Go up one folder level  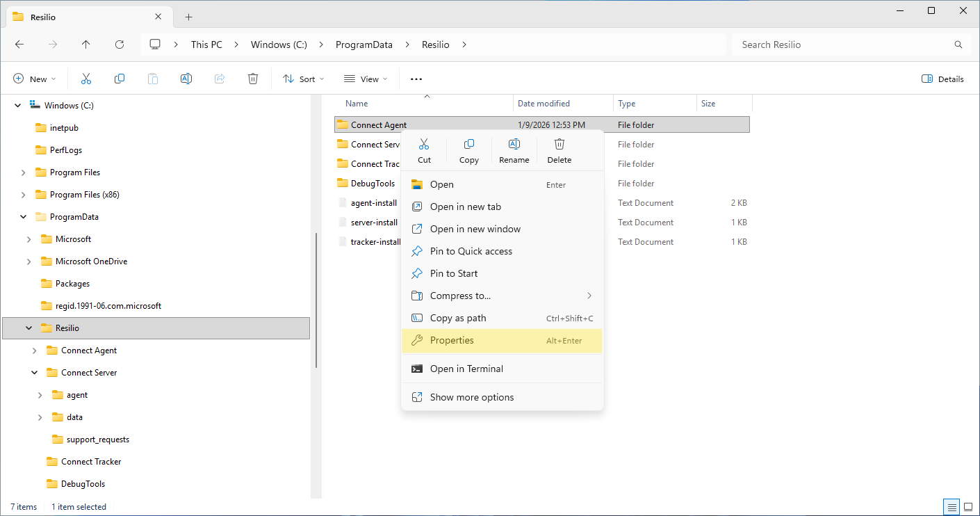pos(86,45)
